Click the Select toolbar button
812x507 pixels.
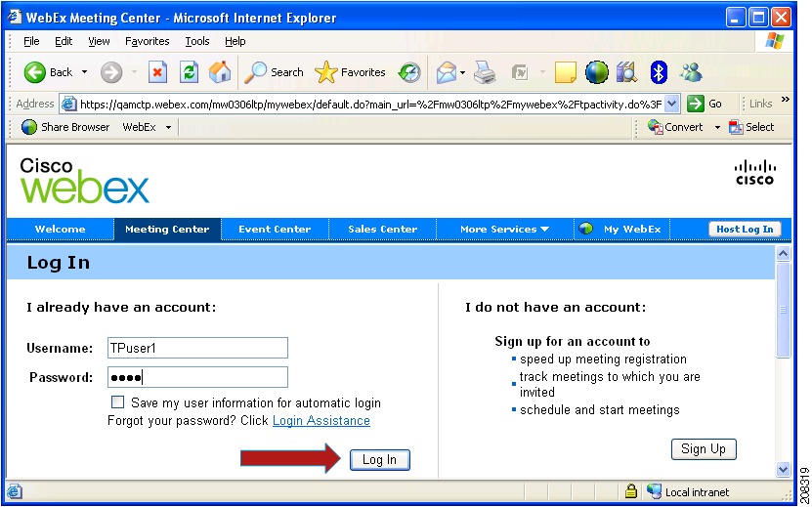point(751,127)
